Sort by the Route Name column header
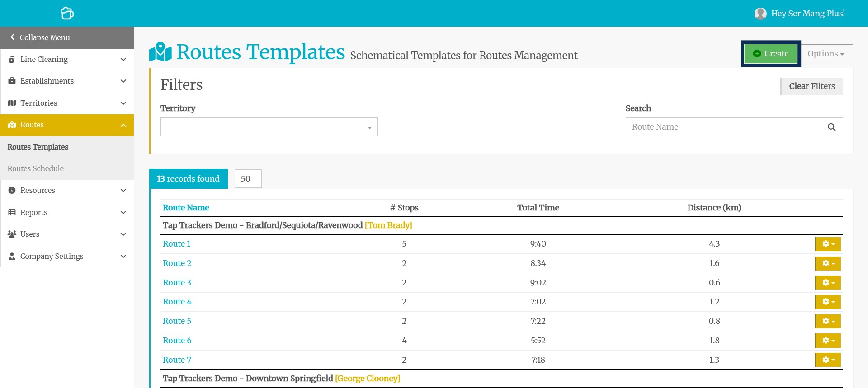Viewport: 868px width, 388px height. tap(186, 208)
